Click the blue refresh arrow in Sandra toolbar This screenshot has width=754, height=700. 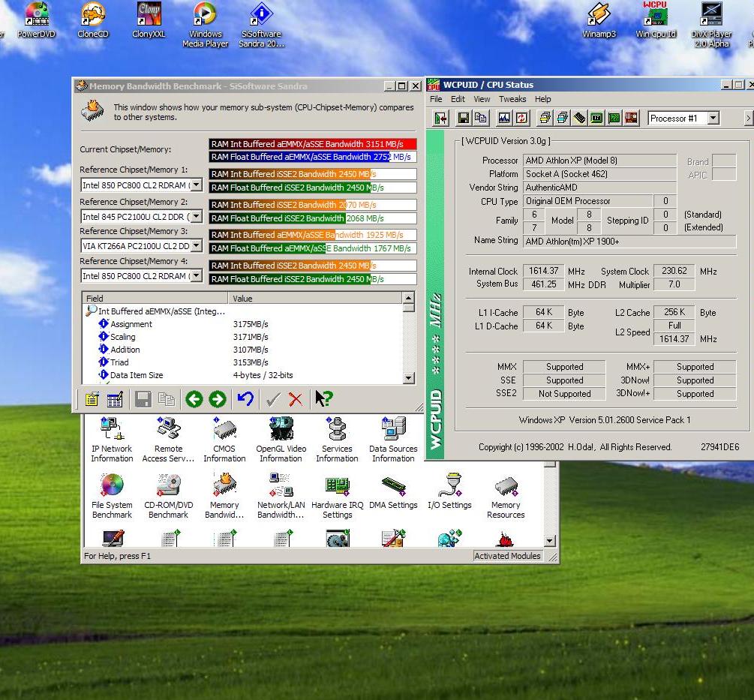[x=245, y=399]
